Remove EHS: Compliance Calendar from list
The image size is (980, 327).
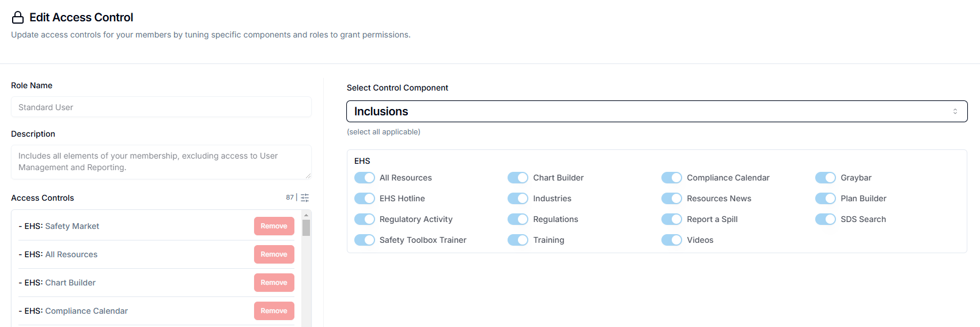pyautogui.click(x=274, y=311)
